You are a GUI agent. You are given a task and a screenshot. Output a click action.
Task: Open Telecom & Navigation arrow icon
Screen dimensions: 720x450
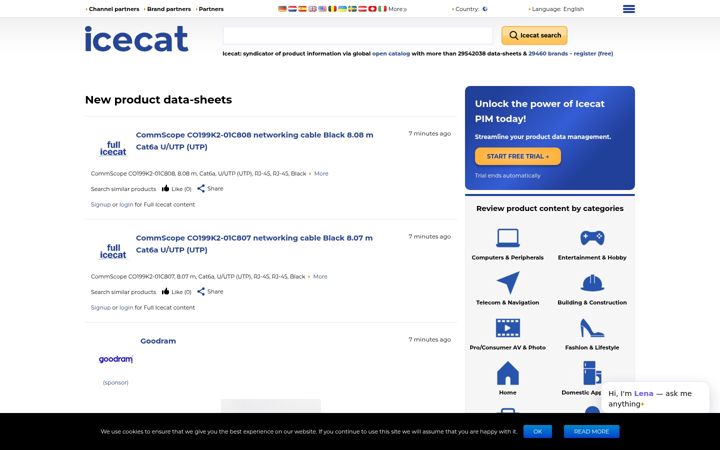tap(507, 282)
